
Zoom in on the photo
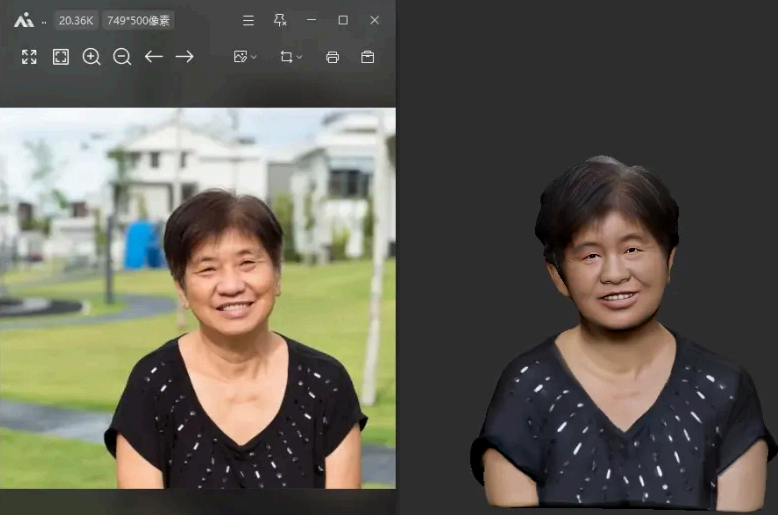pyautogui.click(x=91, y=57)
